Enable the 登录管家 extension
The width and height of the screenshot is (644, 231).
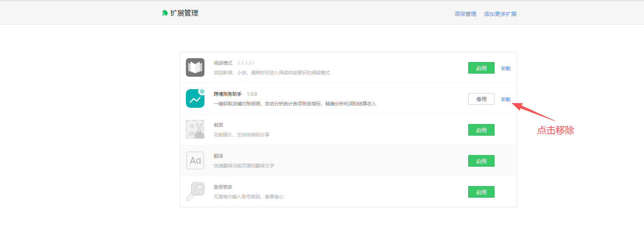481,192
